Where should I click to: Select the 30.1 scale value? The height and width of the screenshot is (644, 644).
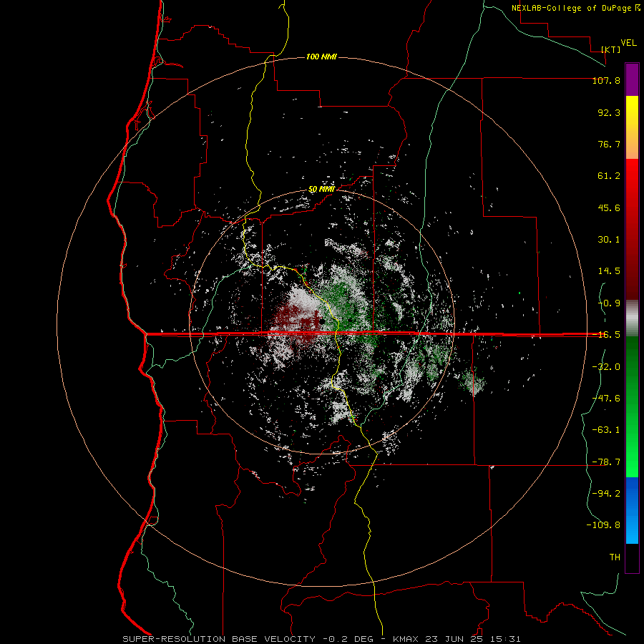(609, 240)
